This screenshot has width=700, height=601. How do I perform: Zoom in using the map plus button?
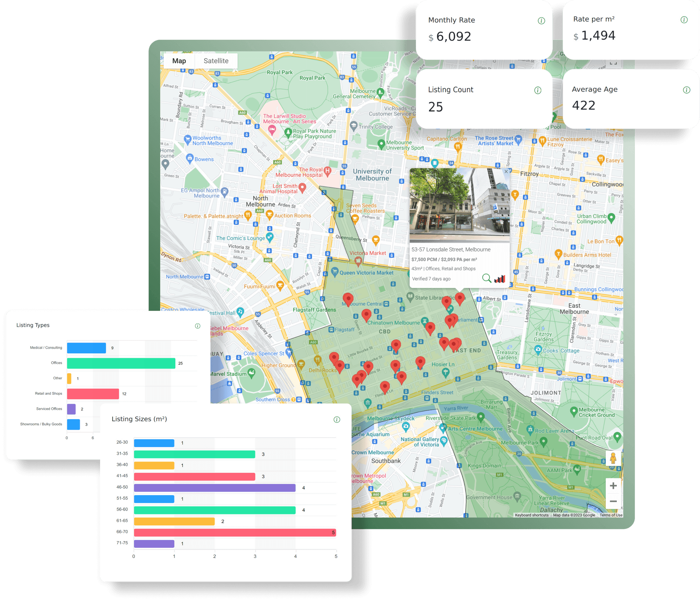(x=613, y=485)
